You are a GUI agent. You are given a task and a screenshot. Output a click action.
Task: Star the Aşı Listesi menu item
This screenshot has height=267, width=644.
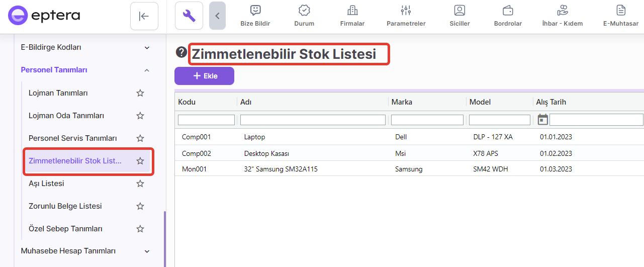point(140,184)
